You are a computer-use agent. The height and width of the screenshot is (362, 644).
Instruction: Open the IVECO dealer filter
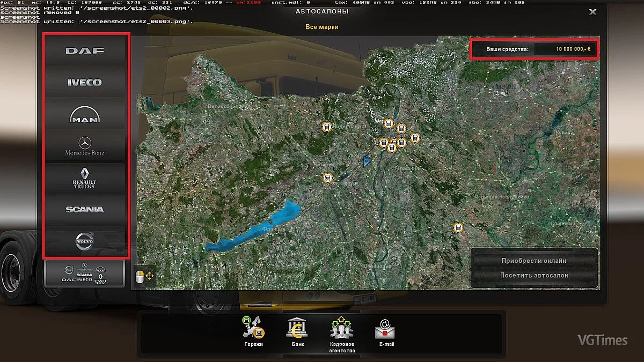tap(85, 82)
